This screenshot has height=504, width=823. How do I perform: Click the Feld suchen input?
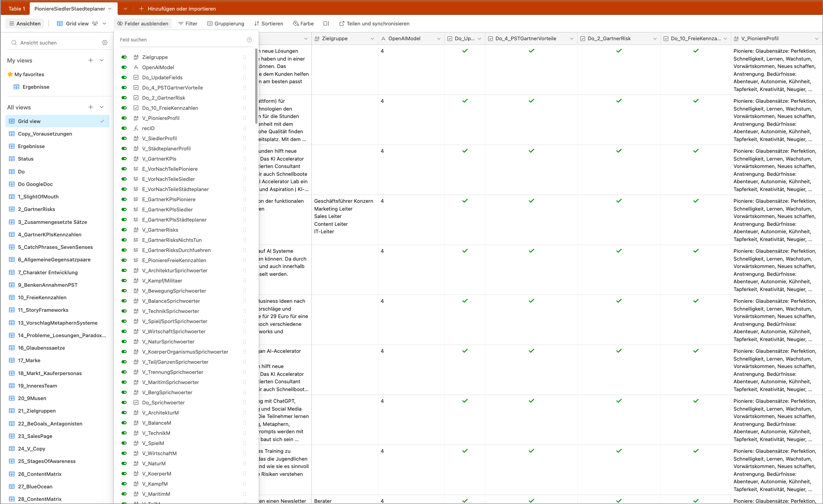(x=182, y=40)
